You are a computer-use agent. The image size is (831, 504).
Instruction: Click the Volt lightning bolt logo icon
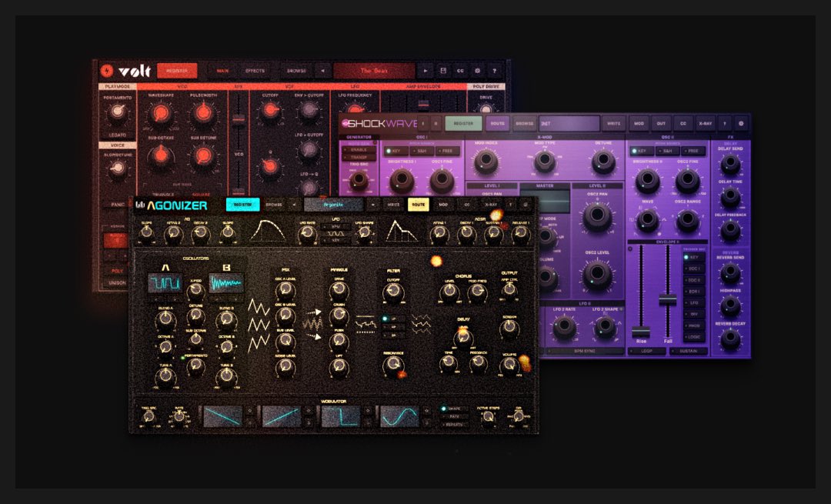tap(106, 71)
